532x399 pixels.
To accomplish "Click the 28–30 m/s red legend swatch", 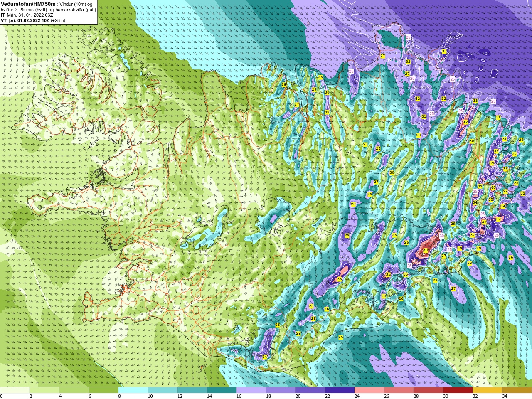I will pyautogui.click(x=428, y=390).
